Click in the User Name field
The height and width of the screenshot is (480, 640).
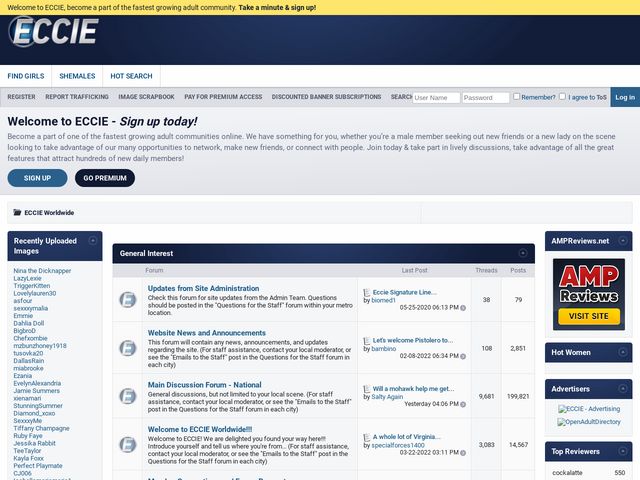tap(436, 98)
